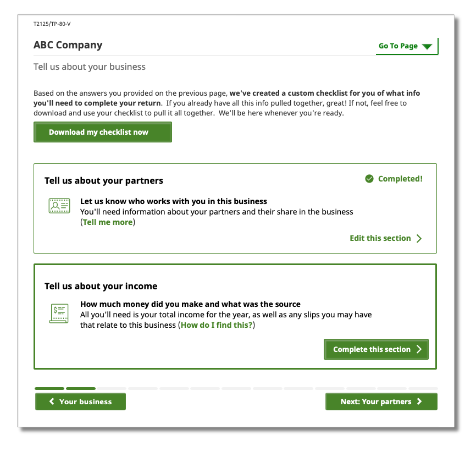This screenshot has width=476, height=451.
Task: Click the right arrow on Next: Your partners
Action: (419, 402)
